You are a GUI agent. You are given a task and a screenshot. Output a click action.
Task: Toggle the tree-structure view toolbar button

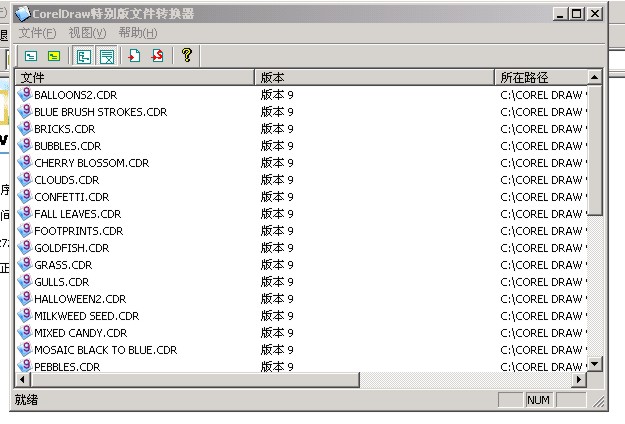(x=84, y=56)
